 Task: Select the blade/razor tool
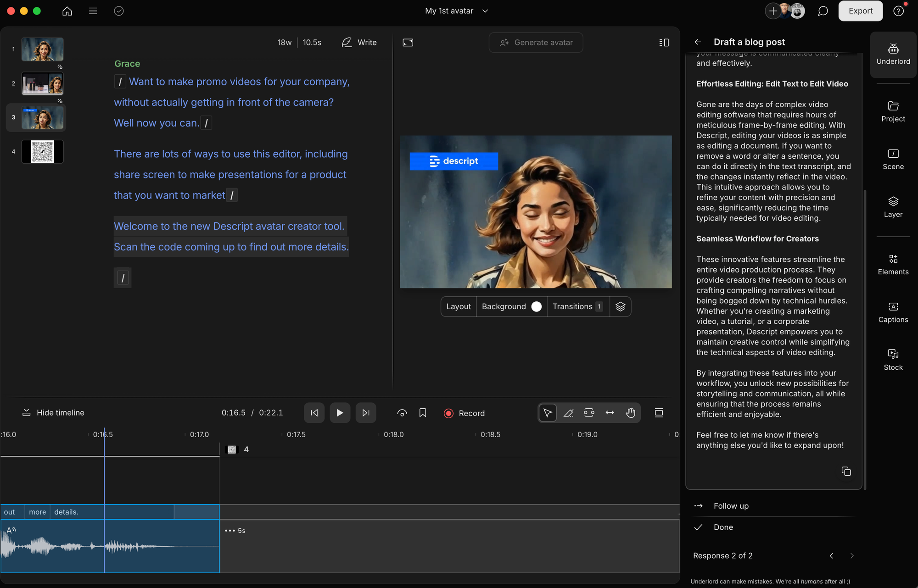[568, 413]
